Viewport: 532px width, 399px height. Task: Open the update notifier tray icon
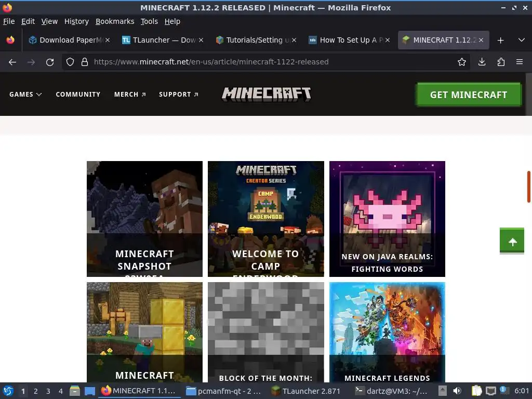[503, 390]
